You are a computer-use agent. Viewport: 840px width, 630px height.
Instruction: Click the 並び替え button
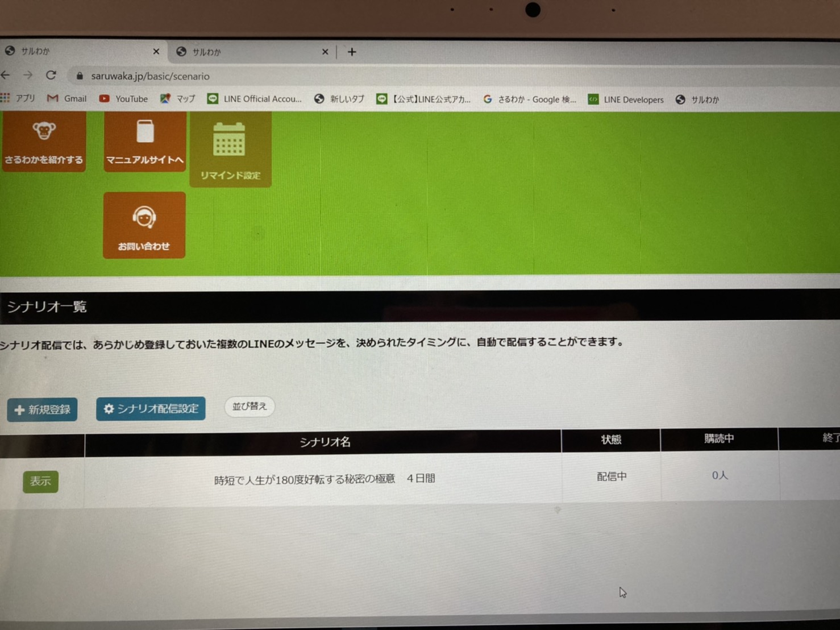pos(249,407)
